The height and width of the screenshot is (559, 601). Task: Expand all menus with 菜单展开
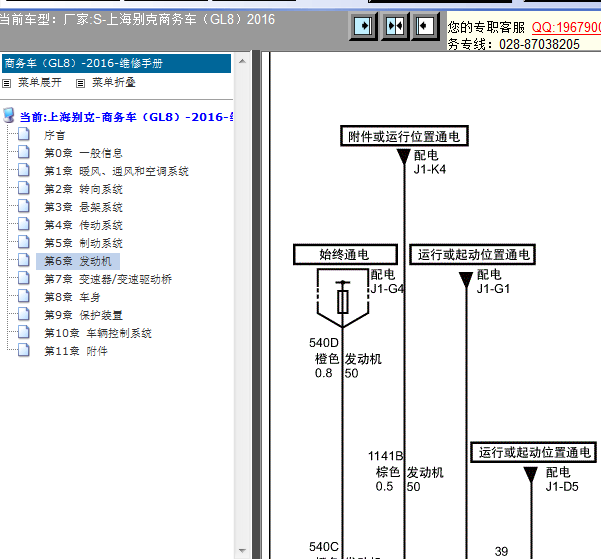(39, 82)
